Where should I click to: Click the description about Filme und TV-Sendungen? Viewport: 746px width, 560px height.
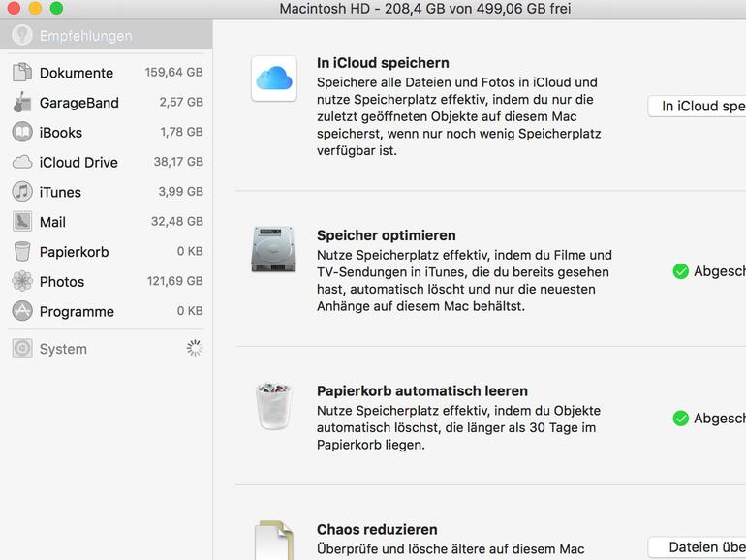464,281
